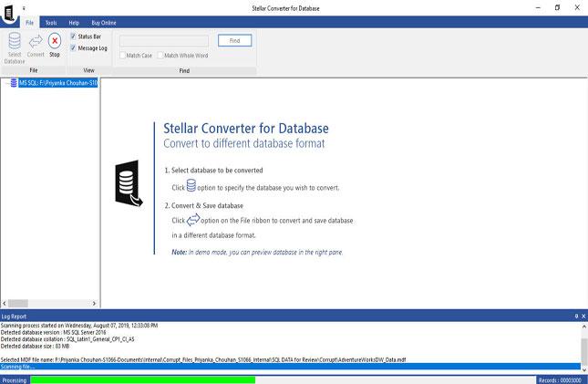Select the 'Scanning file....' log row

(x=290, y=367)
